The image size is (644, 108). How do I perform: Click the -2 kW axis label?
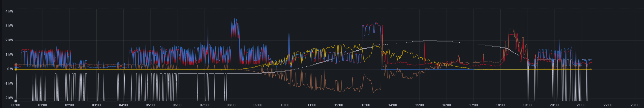(x=9, y=98)
